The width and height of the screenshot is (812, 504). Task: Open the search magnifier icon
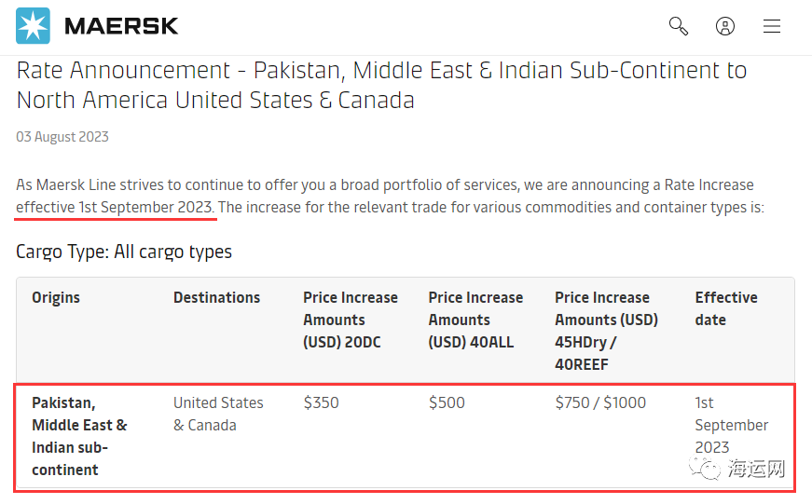coord(679,26)
